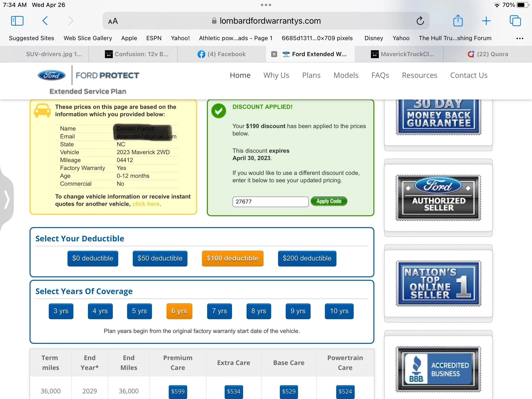Select the $50 deductible option
The height and width of the screenshot is (399, 532).
(160, 258)
